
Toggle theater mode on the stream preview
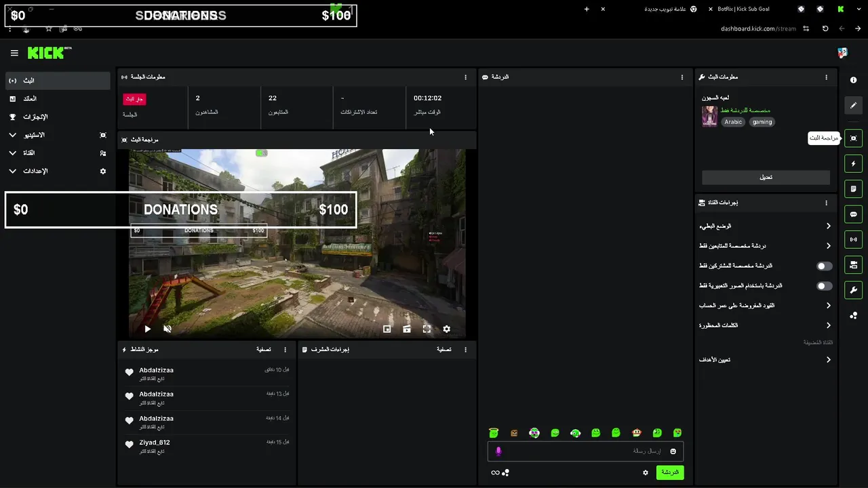tap(406, 329)
